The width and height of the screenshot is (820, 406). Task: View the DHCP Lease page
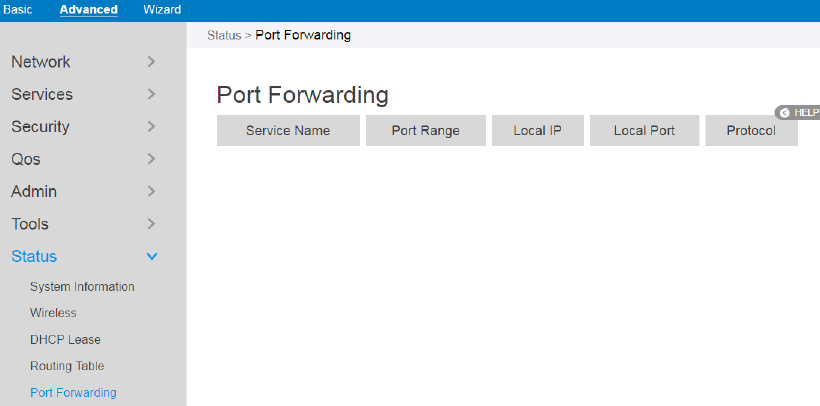tap(65, 340)
